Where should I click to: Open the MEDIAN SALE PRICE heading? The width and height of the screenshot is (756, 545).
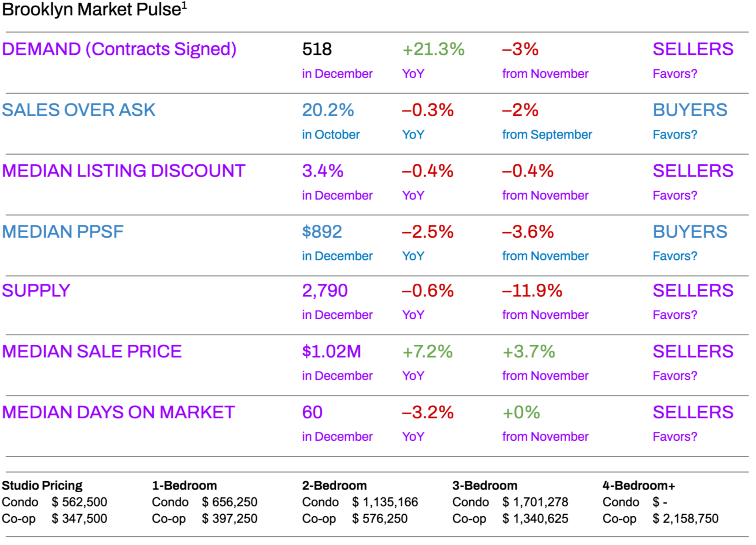pyautogui.click(x=92, y=351)
